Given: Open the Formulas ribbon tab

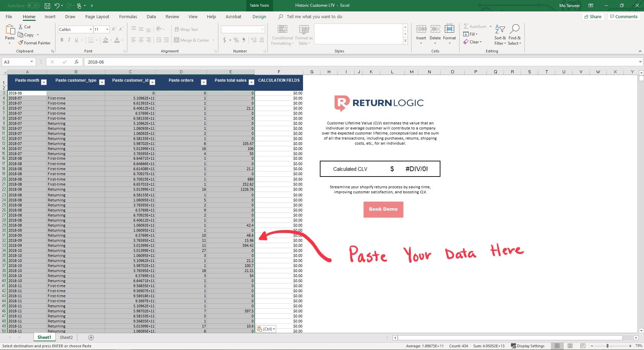Looking at the screenshot, I should tap(128, 16).
